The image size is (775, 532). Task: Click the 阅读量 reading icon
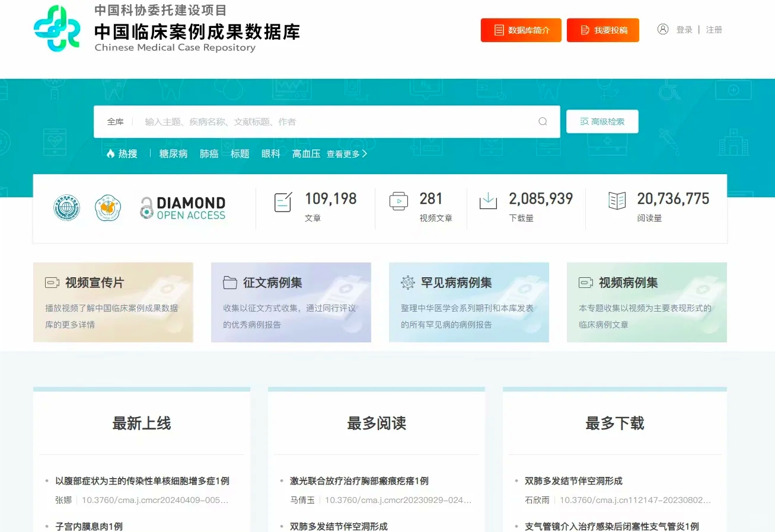click(x=617, y=201)
